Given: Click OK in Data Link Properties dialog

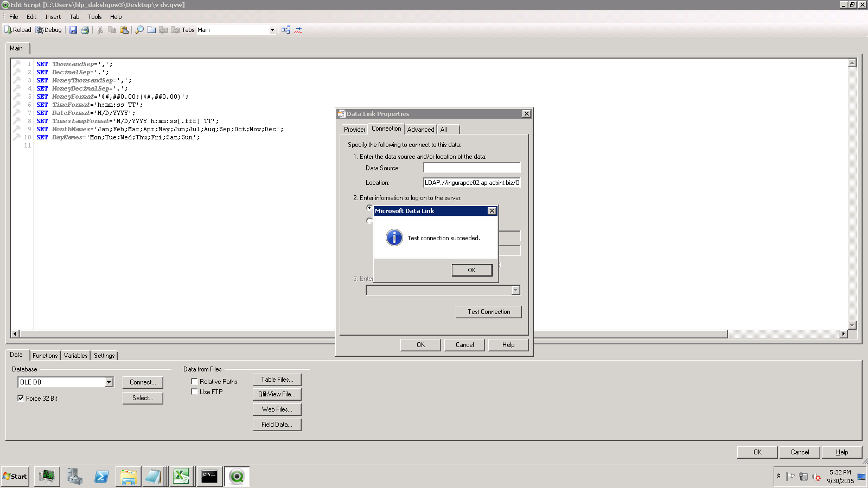Looking at the screenshot, I should pos(420,345).
